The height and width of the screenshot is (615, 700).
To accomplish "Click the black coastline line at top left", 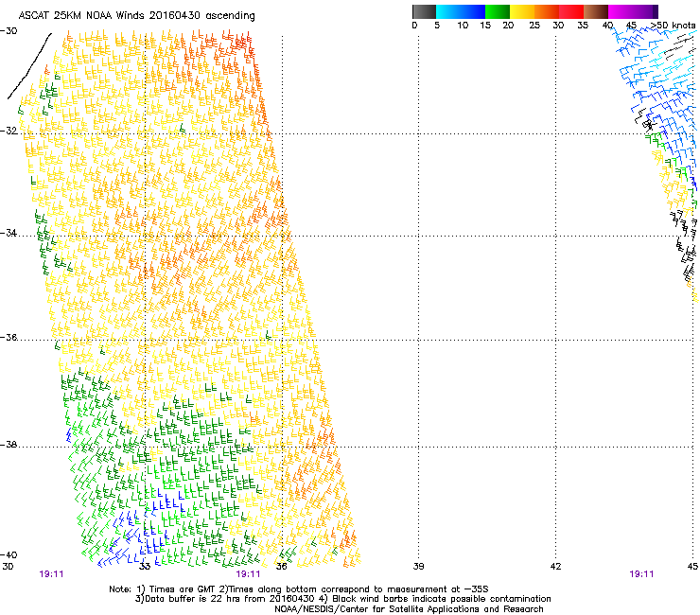I will [x=29, y=66].
